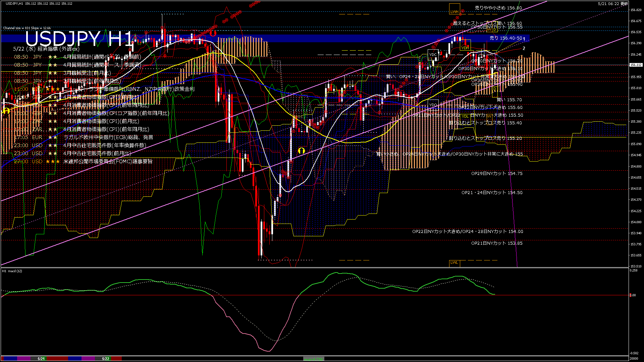Click the macd ON button
Screen dimensions: 644x362
[314, 359]
